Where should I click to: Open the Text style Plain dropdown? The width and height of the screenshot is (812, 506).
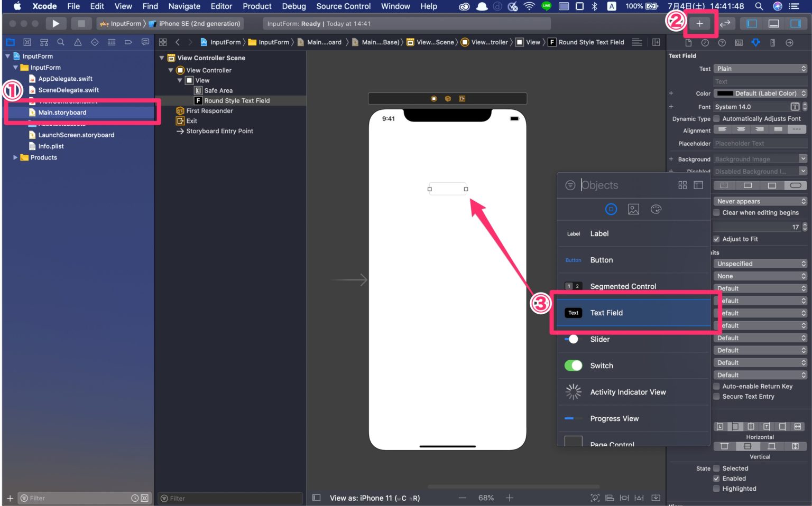(760, 68)
